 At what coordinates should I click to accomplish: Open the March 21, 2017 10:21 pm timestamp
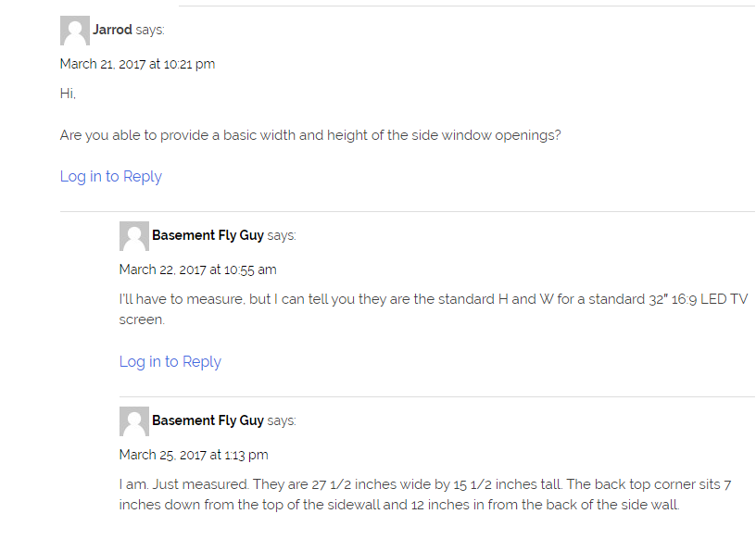tap(137, 64)
